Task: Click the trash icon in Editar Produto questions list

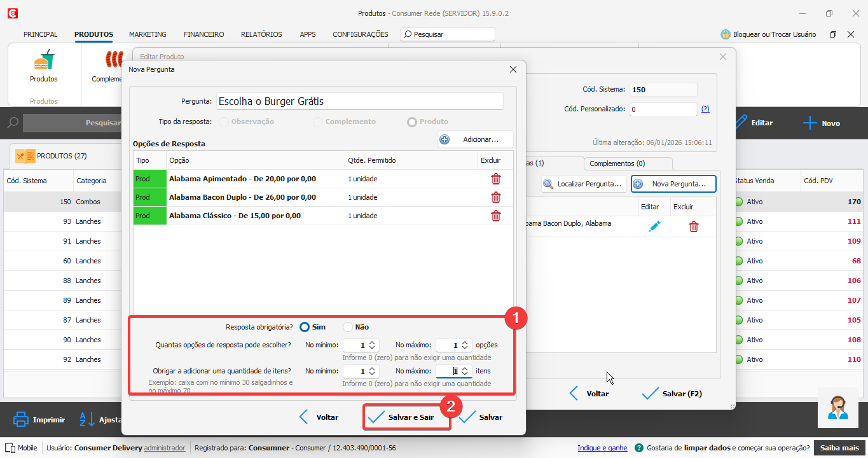Action: pyautogui.click(x=694, y=226)
